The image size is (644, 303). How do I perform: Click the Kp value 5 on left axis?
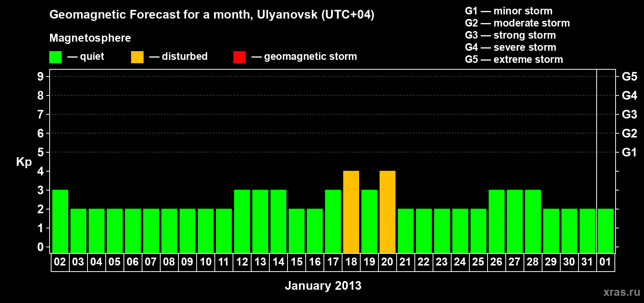click(41, 152)
